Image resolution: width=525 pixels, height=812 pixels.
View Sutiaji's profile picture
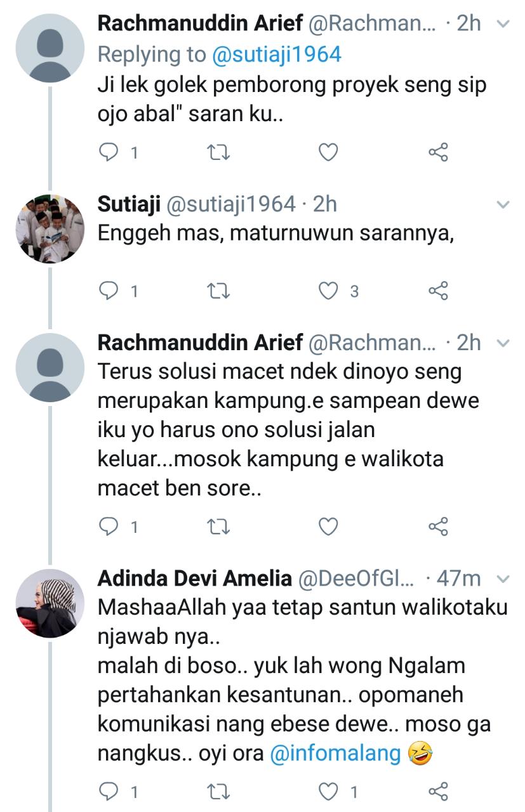pos(50,228)
